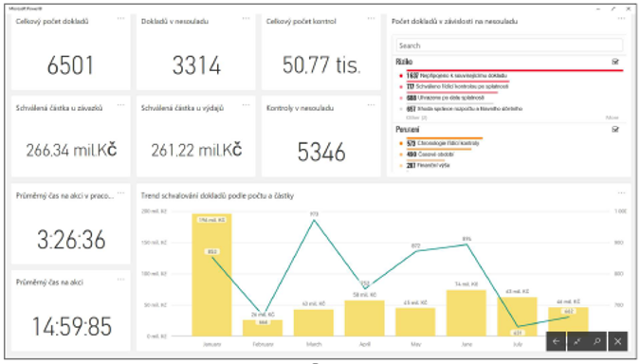Click the Počet dokladů v závislosti na nesouladu title

pyautogui.click(x=454, y=21)
